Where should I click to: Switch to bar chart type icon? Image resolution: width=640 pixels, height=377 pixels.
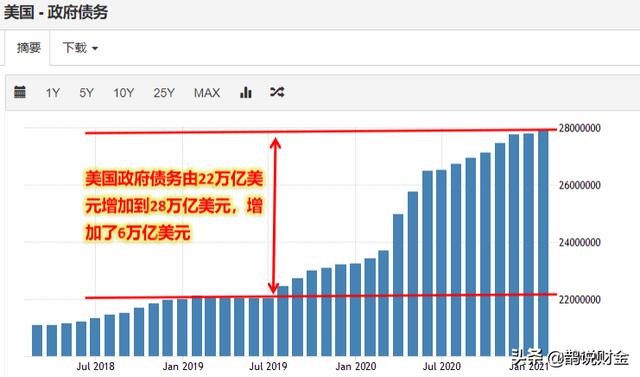coord(246,92)
